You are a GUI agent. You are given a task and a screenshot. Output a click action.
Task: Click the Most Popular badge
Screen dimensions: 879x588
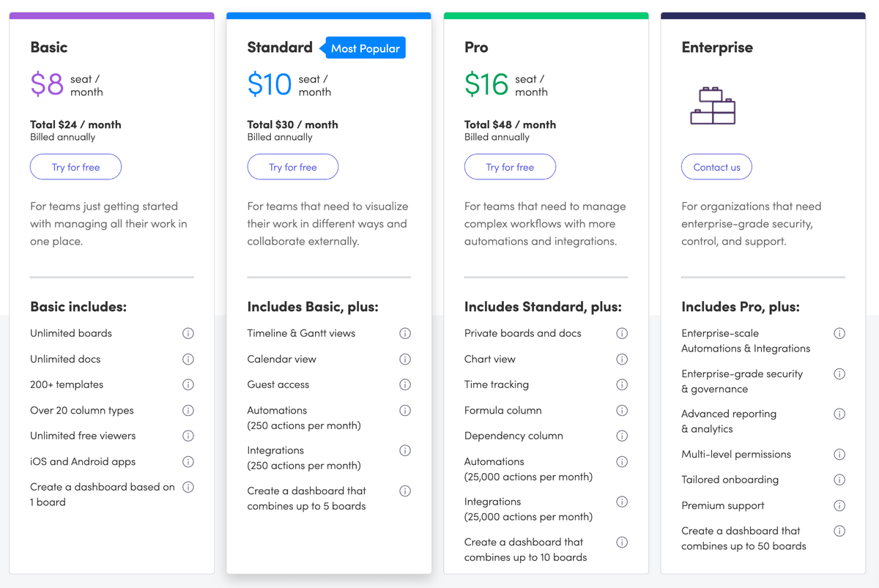pyautogui.click(x=365, y=48)
